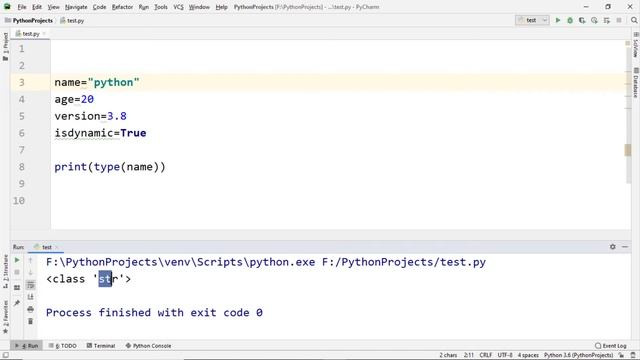Open Run panel settings gear

coord(613,247)
